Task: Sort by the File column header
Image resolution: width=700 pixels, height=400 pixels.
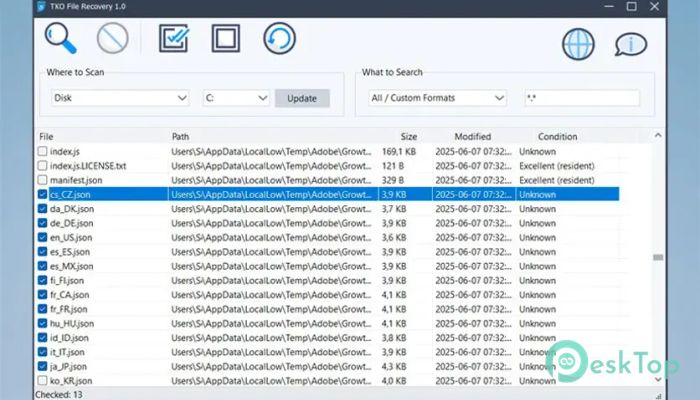Action: click(46, 137)
